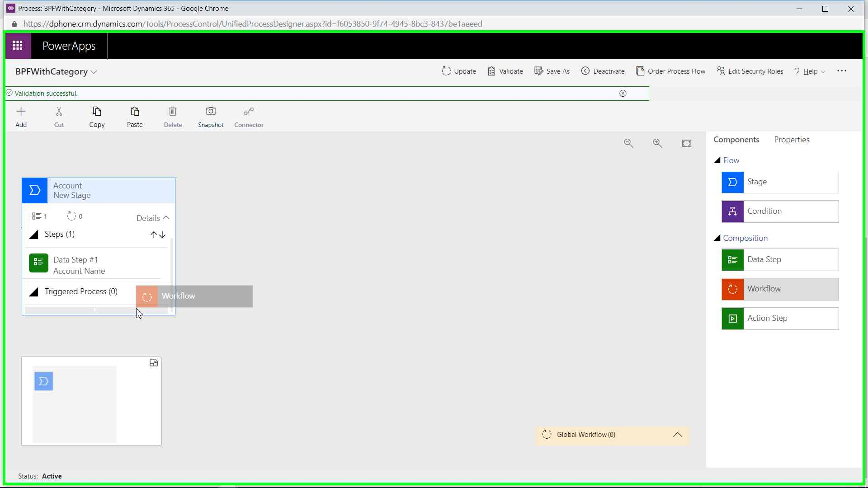Click the Paste toolbar icon

click(x=135, y=112)
